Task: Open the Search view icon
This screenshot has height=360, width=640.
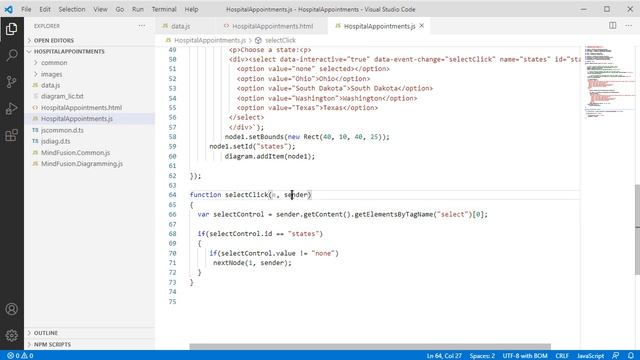Action: (11, 55)
